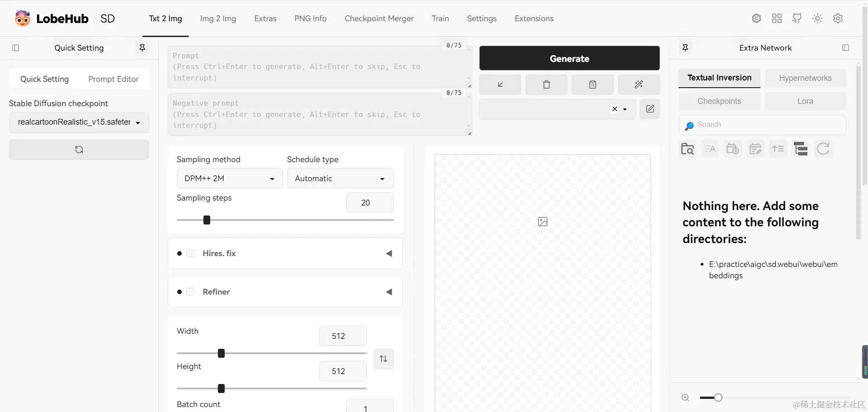This screenshot has width=868, height=412.
Task: Click the LobeHub logo avatar
Action: click(x=22, y=19)
